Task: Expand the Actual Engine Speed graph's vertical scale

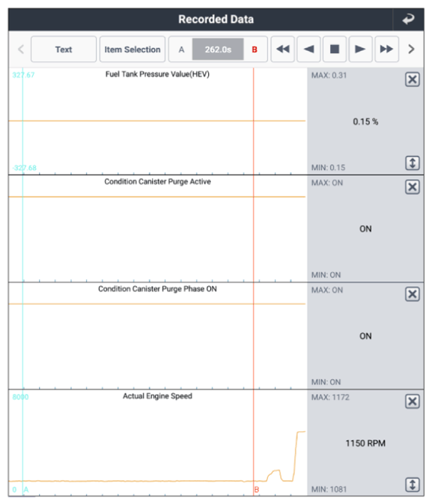Action: 413,485
